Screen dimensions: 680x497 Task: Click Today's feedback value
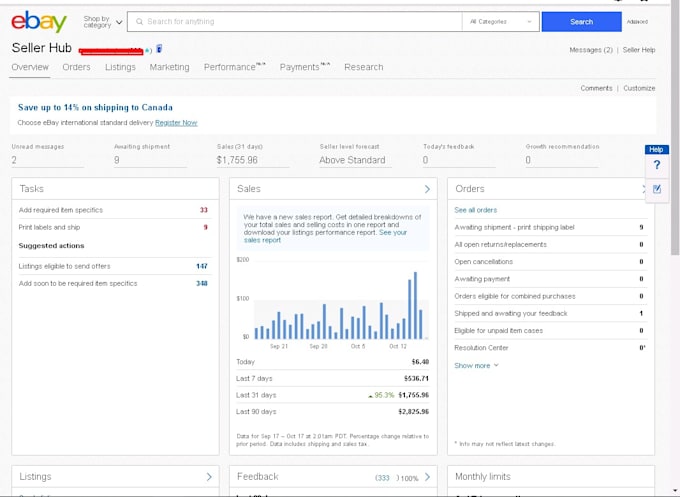pyautogui.click(x=425, y=160)
